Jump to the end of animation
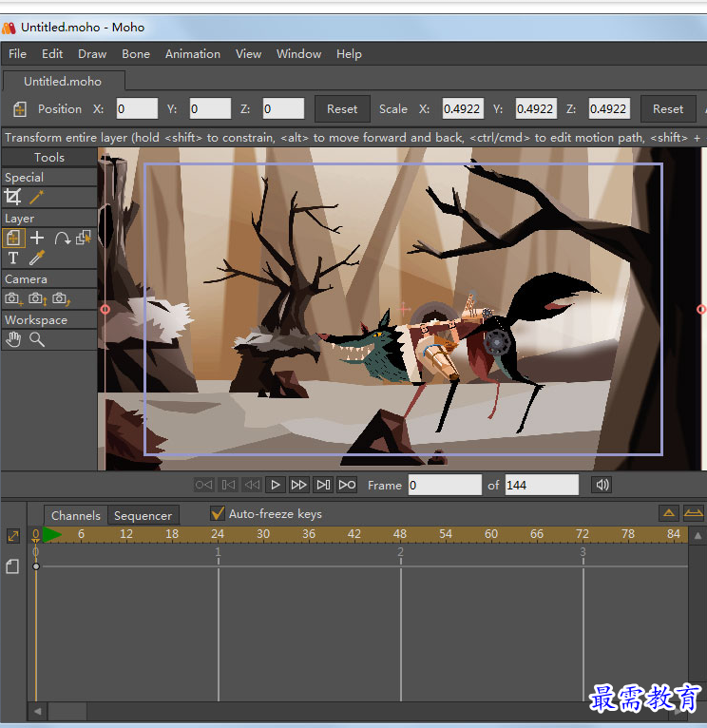The width and height of the screenshot is (707, 728). [x=347, y=486]
